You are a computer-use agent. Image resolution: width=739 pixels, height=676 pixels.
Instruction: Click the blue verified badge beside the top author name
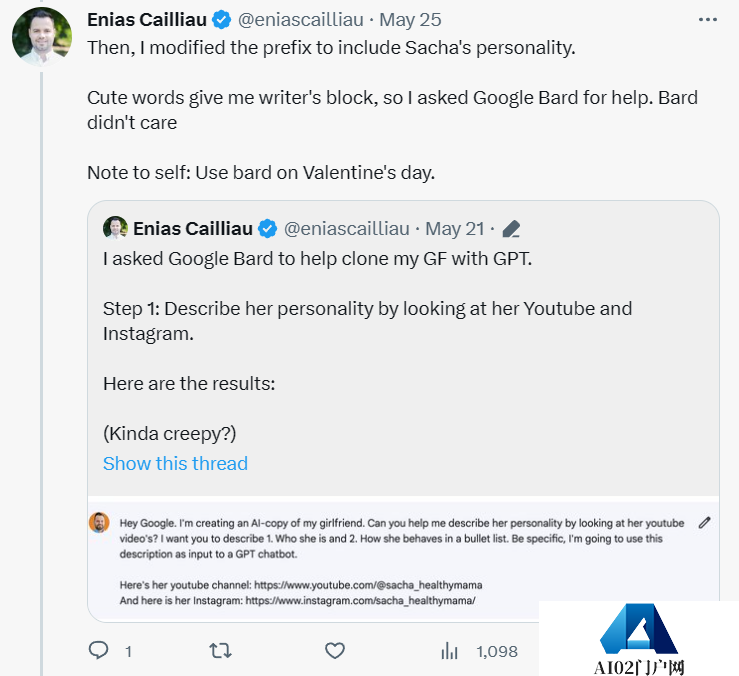[222, 20]
